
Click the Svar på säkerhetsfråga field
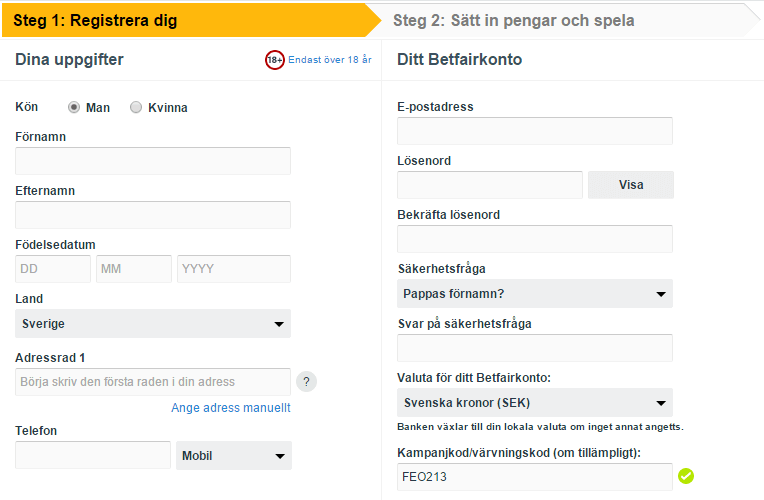coord(535,348)
